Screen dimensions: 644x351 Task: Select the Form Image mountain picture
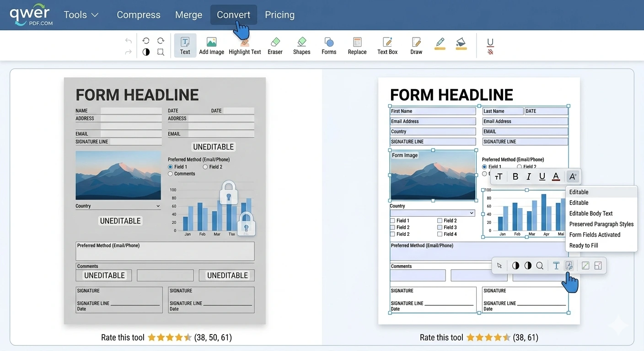(x=433, y=175)
